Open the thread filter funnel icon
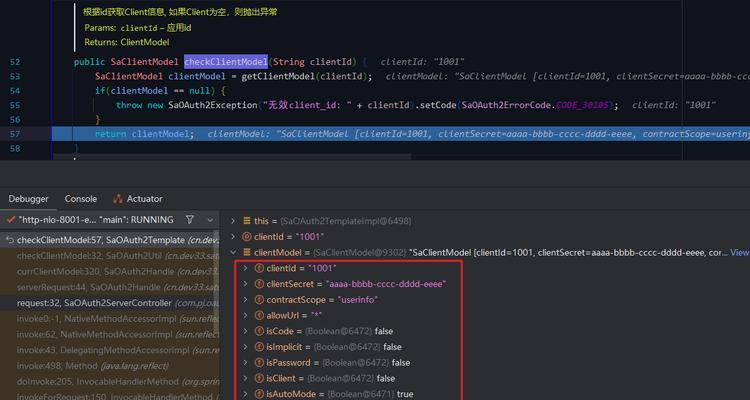The width and height of the screenshot is (750, 400). point(190,220)
